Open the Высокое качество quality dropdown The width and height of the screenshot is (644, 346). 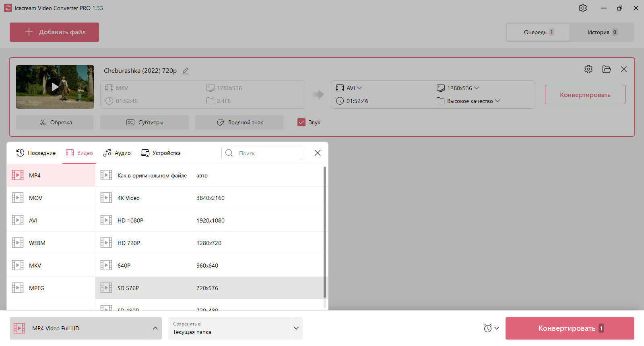[469, 101]
